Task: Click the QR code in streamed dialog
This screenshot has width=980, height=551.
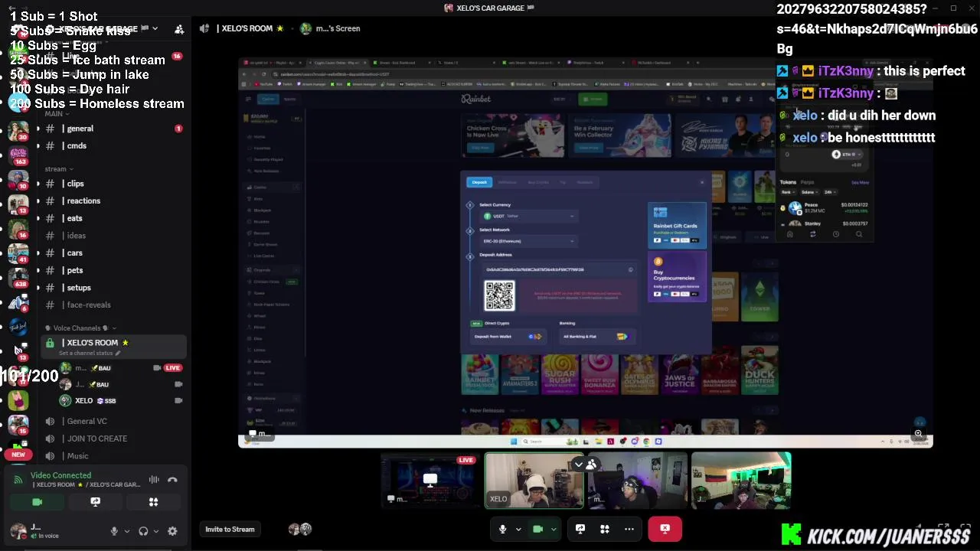Action: coord(499,296)
